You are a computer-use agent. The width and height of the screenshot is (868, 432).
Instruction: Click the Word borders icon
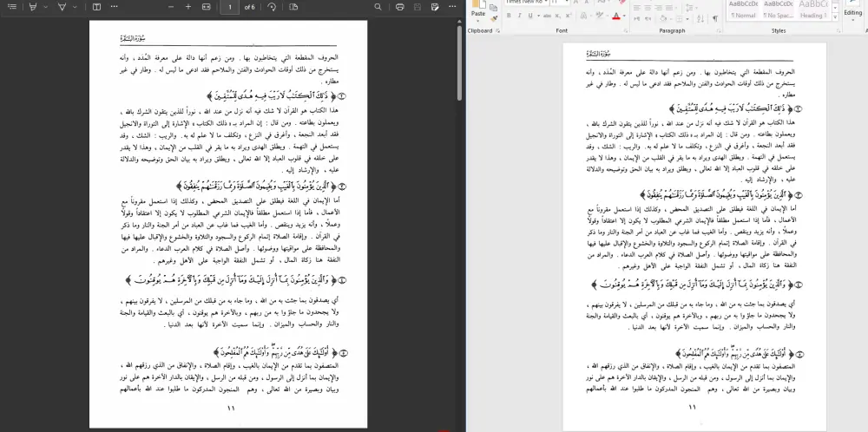(680, 19)
